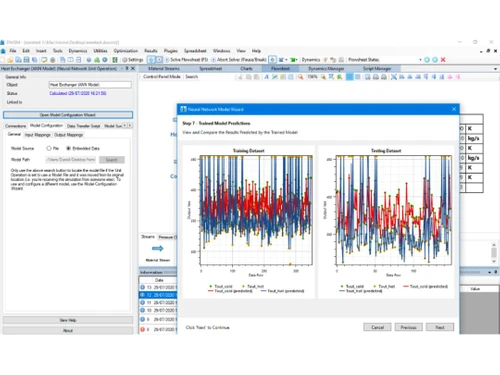
Task: Pin the Heat Exchanger (ANN Model) panel
Action: (127, 68)
